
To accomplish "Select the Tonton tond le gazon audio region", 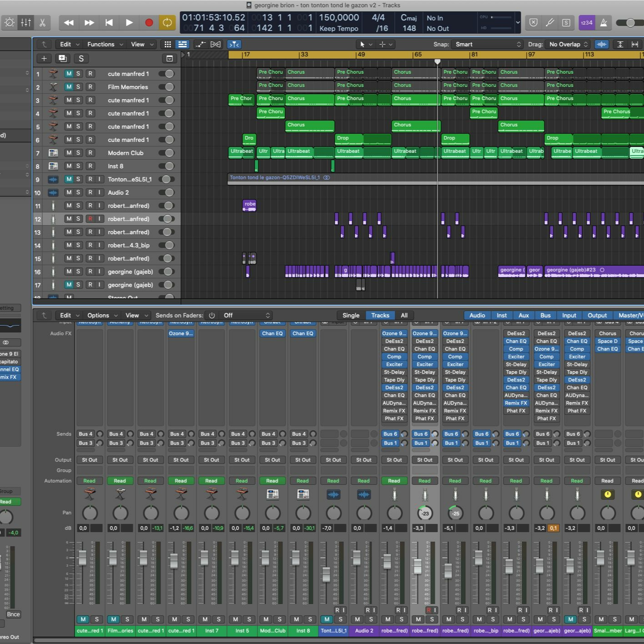I will click(436, 179).
